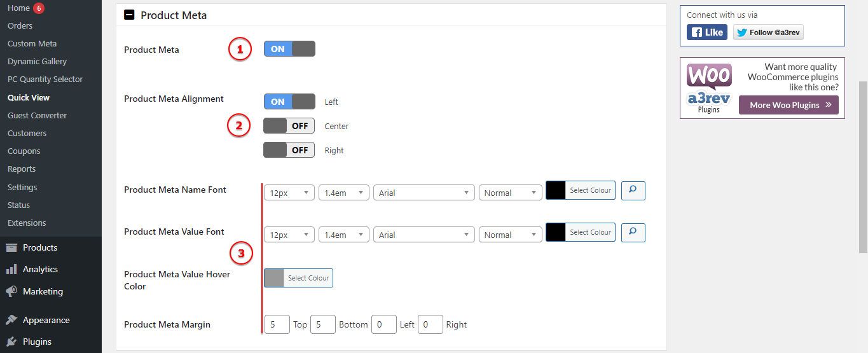Open Product Meta Name Font style Normal dropdown

coord(510,193)
